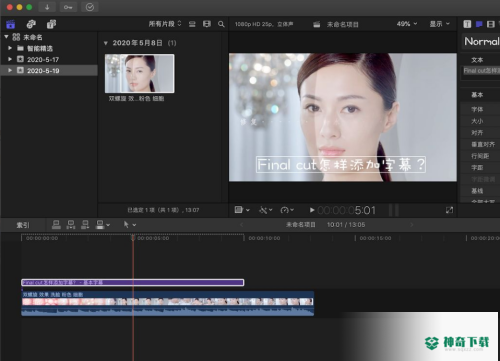
Task: Open the select tool arrow dropdown
Action: [x=129, y=225]
